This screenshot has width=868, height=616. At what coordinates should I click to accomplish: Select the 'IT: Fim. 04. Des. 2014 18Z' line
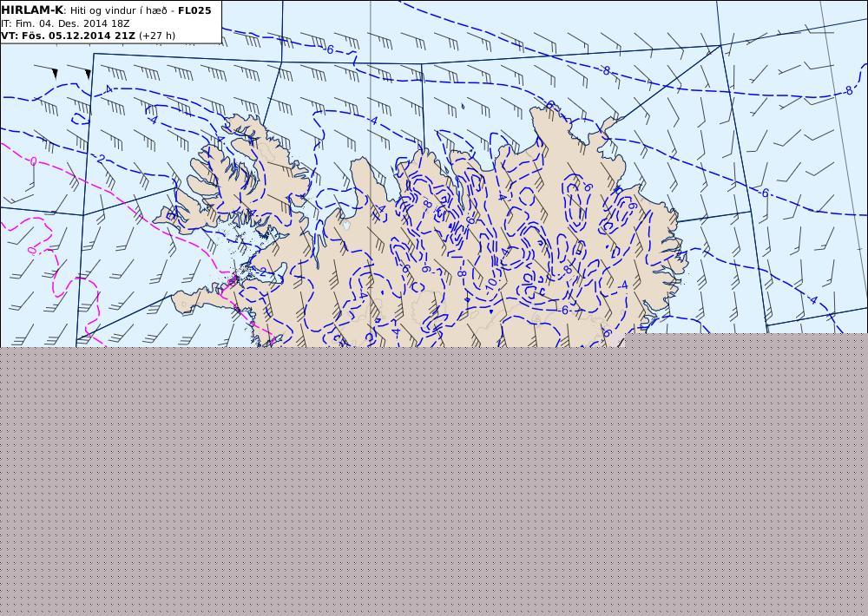(65, 23)
